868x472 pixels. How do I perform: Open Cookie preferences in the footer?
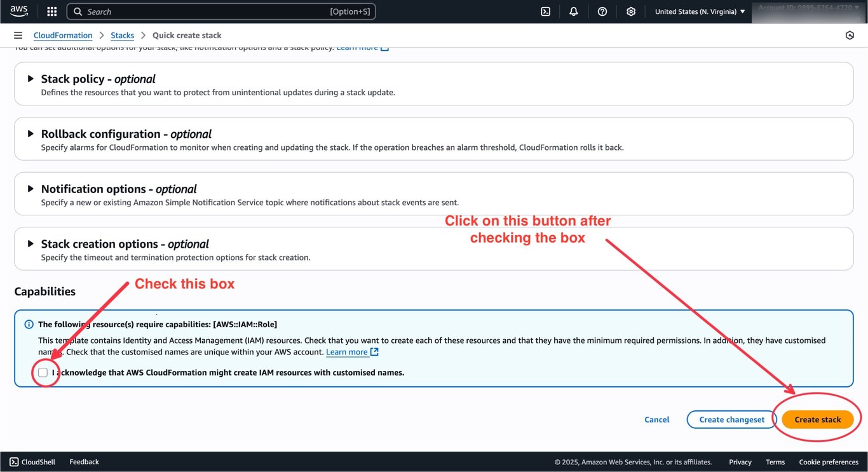point(829,462)
